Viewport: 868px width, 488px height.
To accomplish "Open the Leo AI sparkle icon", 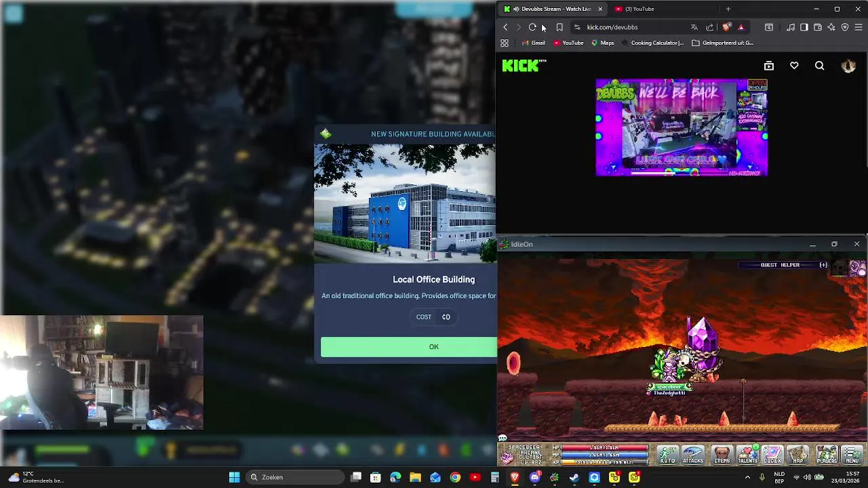I will (x=831, y=27).
